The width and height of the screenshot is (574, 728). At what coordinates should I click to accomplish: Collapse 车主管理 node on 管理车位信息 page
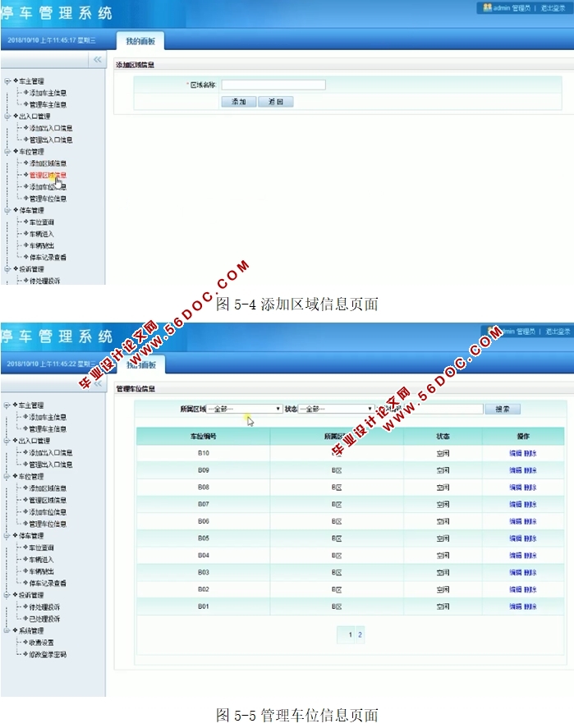7,405
